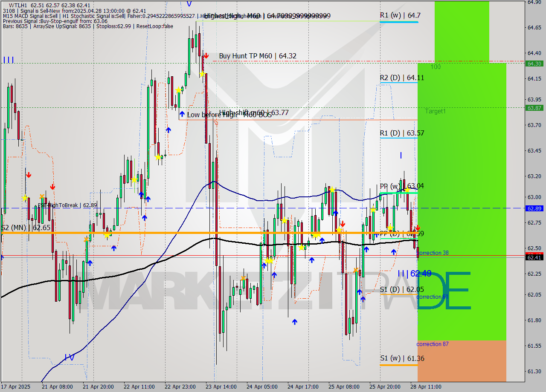The width and height of the screenshot is (546, 392).
Task: Click the orange X marker near 25 Apr 08:00
Action: [x=355, y=269]
